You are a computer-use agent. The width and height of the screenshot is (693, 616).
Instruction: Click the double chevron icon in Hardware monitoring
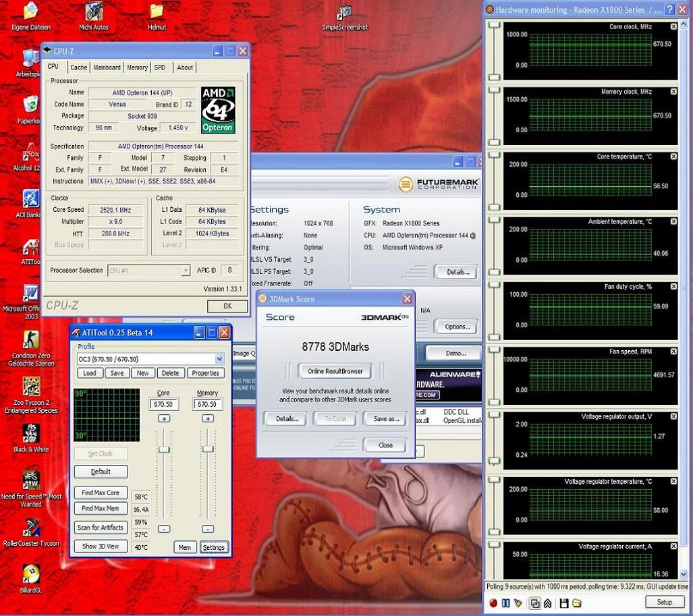pos(548,603)
